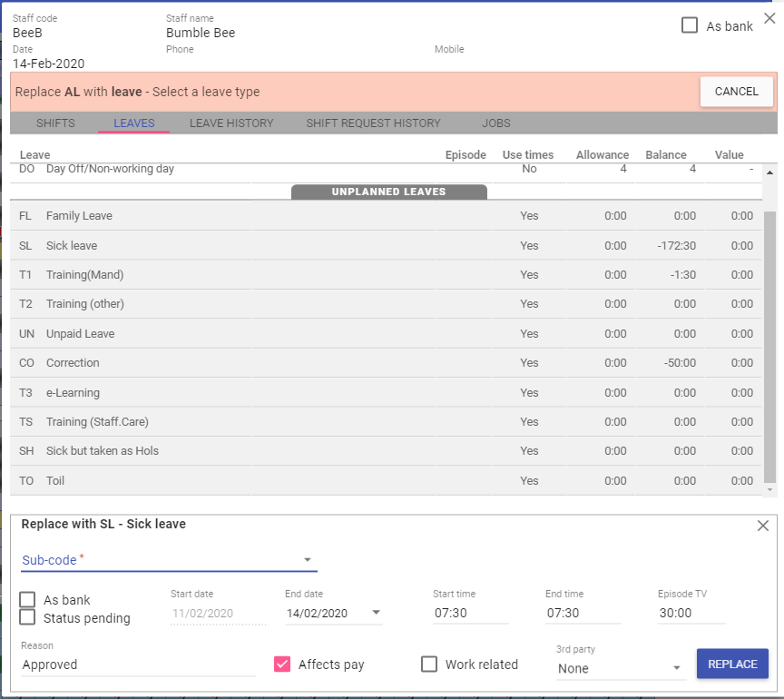Expand the End date picker
The image size is (784, 699).
click(x=376, y=614)
